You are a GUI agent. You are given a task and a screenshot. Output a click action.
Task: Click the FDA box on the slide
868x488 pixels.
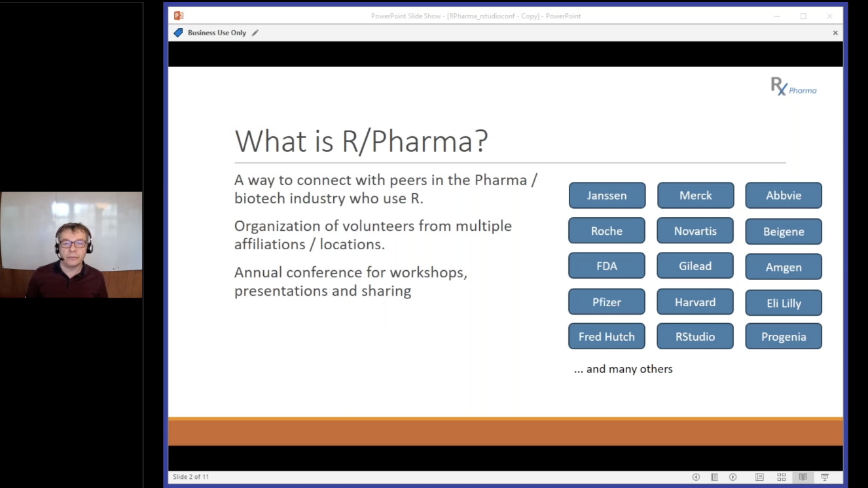pyautogui.click(x=607, y=266)
